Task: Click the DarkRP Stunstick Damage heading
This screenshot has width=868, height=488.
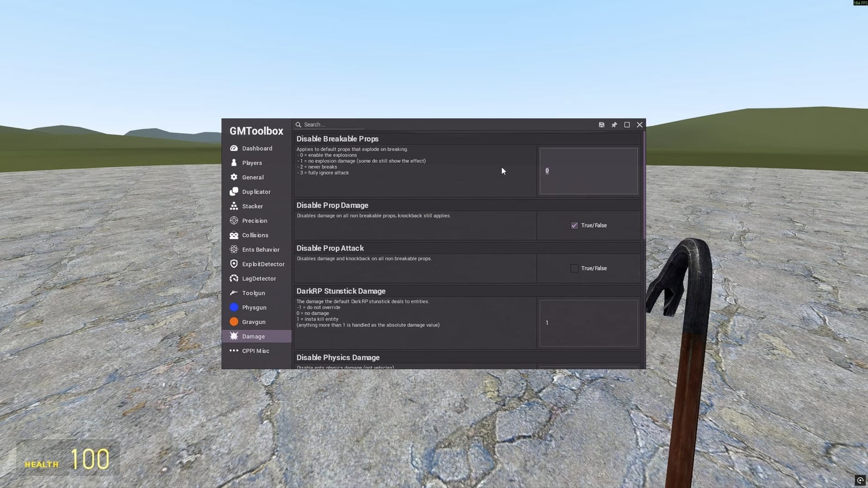Action: pyautogui.click(x=341, y=291)
